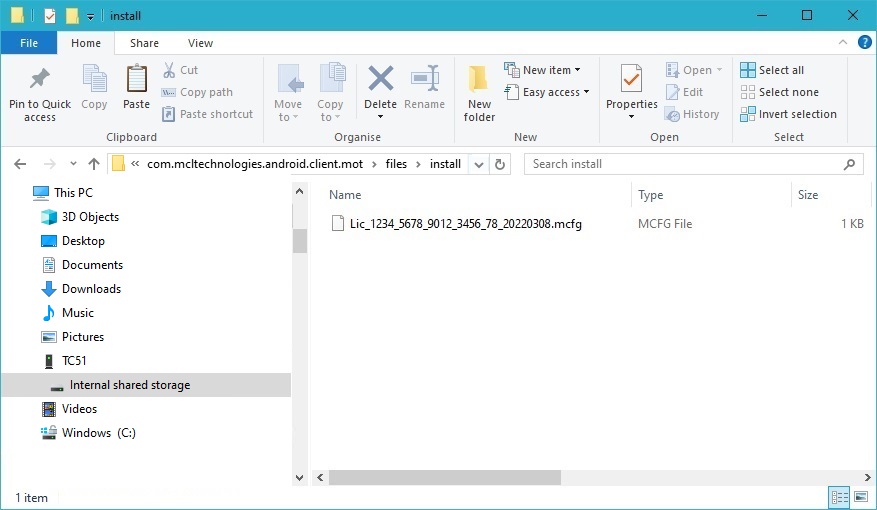Open the New item dropdown
Viewport: 877px width, 510px height.
[543, 70]
